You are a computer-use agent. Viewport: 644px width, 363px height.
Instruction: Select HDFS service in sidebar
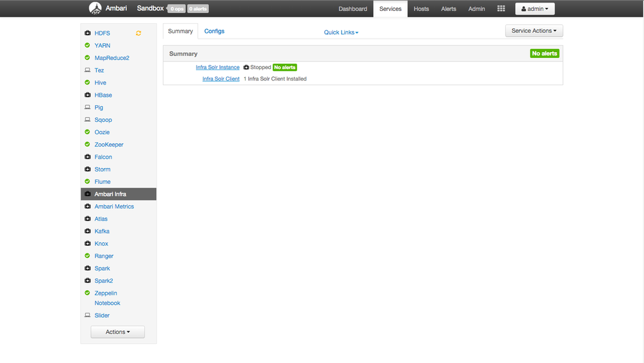coord(102,34)
